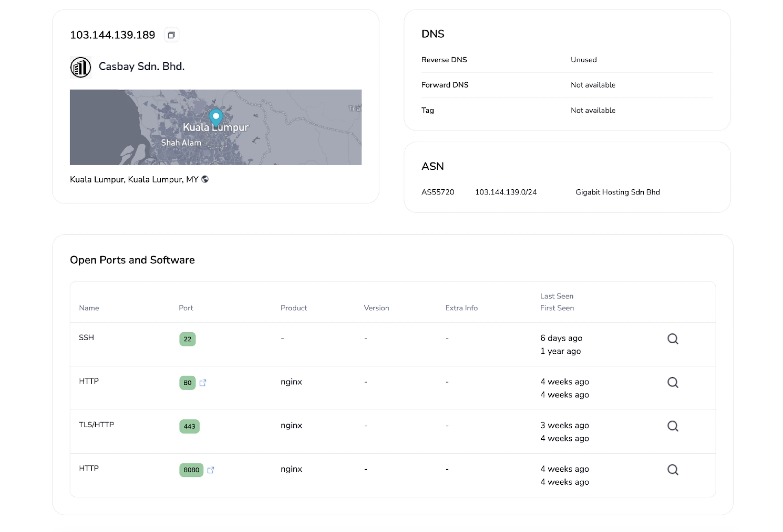Click the Port column header
The height and width of the screenshot is (532, 783).
click(186, 308)
